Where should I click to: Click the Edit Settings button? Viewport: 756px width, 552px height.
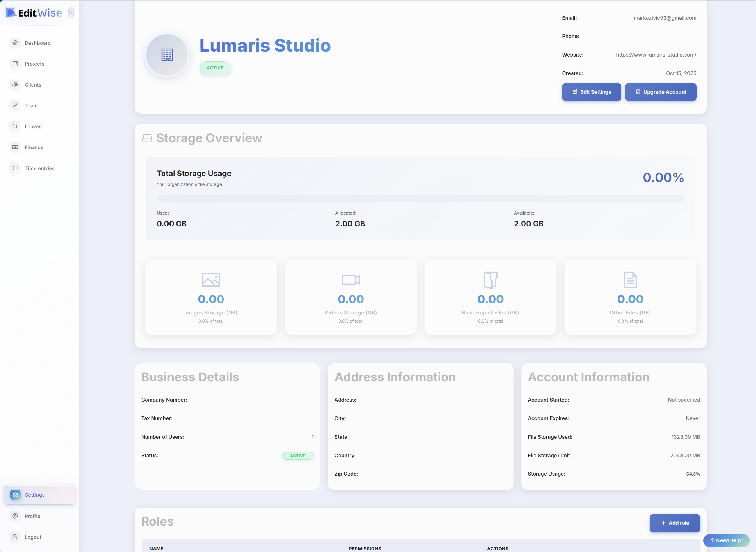(591, 92)
